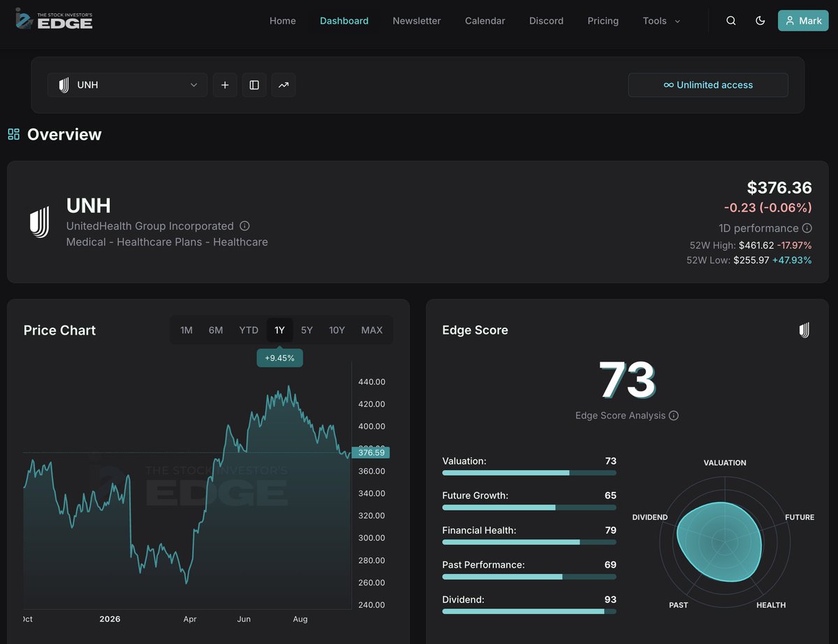The image size is (838, 644).
Task: Select the 6M chart range
Action: tap(216, 330)
